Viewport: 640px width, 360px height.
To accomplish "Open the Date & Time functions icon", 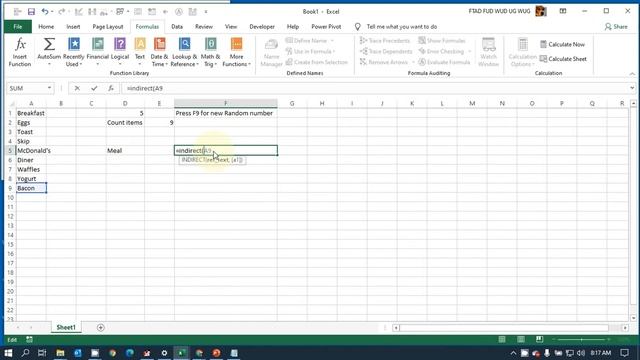I will (x=159, y=44).
